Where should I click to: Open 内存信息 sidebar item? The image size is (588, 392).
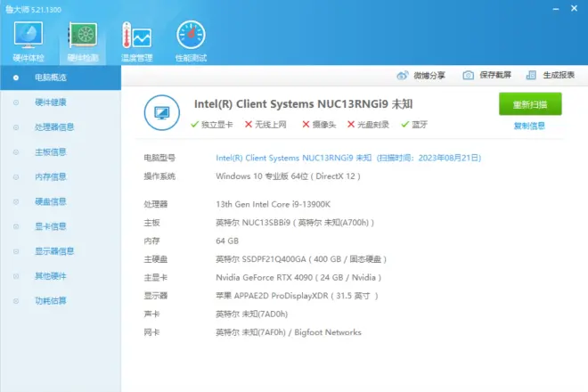point(61,177)
